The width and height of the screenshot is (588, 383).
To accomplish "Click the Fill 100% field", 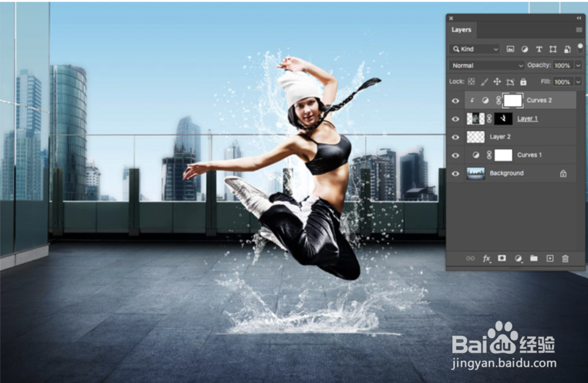I will (x=563, y=82).
